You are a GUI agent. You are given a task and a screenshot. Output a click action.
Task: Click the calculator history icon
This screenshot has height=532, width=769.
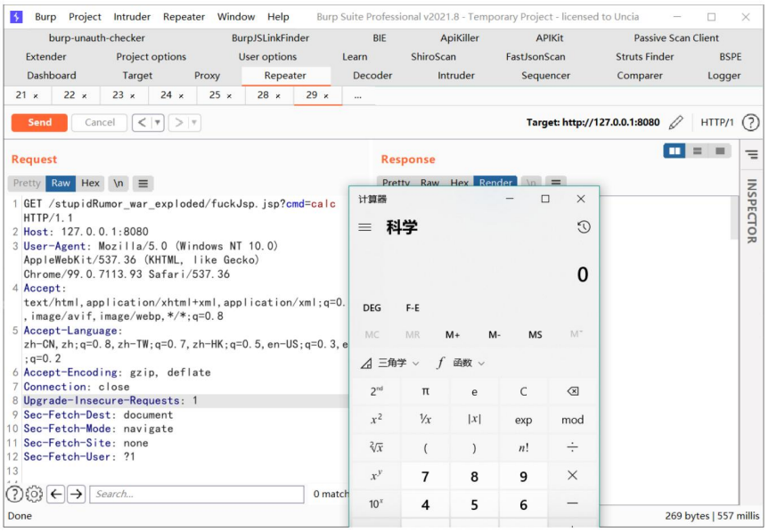(x=583, y=227)
